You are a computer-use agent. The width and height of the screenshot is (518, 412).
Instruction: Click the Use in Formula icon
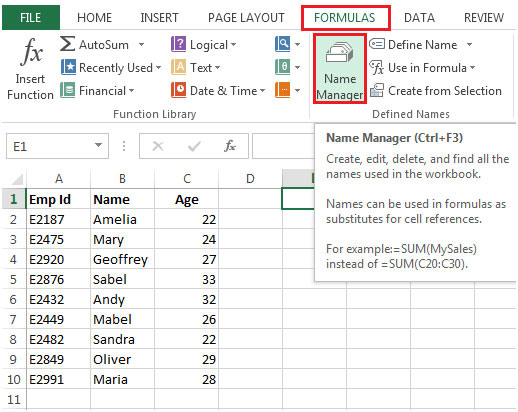click(377, 68)
